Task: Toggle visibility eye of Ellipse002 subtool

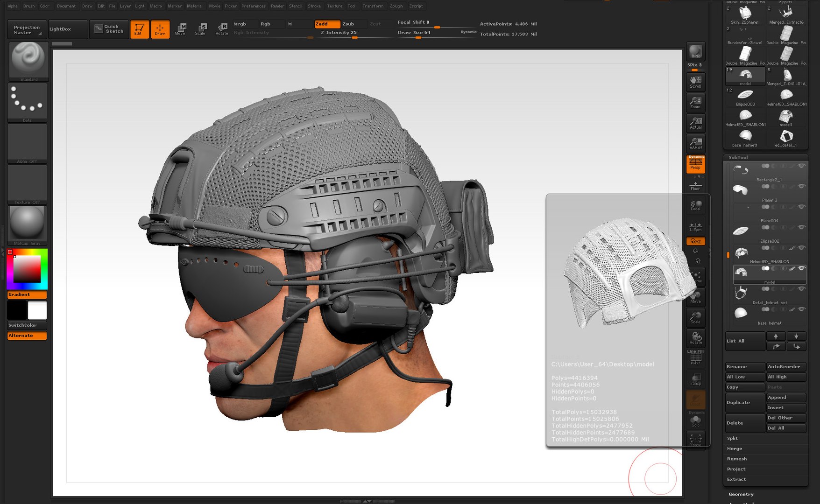Action: click(x=801, y=227)
